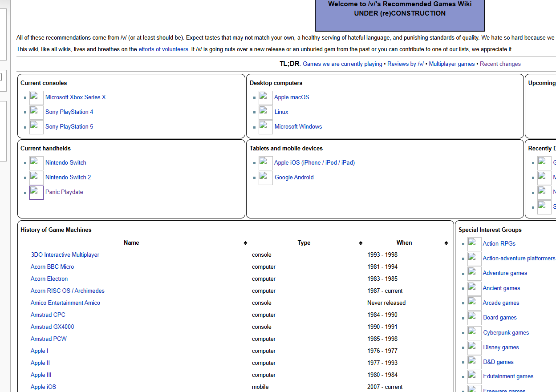556x392 pixels.
Task: Open Action-RPGs special interest link
Action: [499, 244]
